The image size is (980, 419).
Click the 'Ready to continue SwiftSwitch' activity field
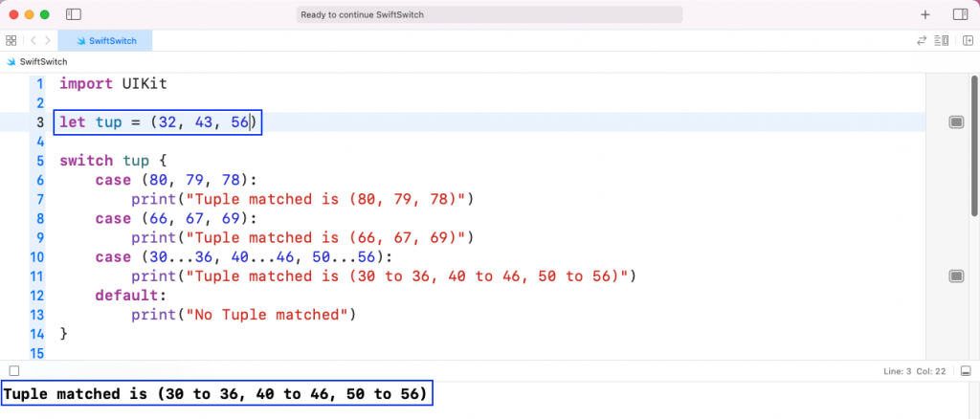489,14
